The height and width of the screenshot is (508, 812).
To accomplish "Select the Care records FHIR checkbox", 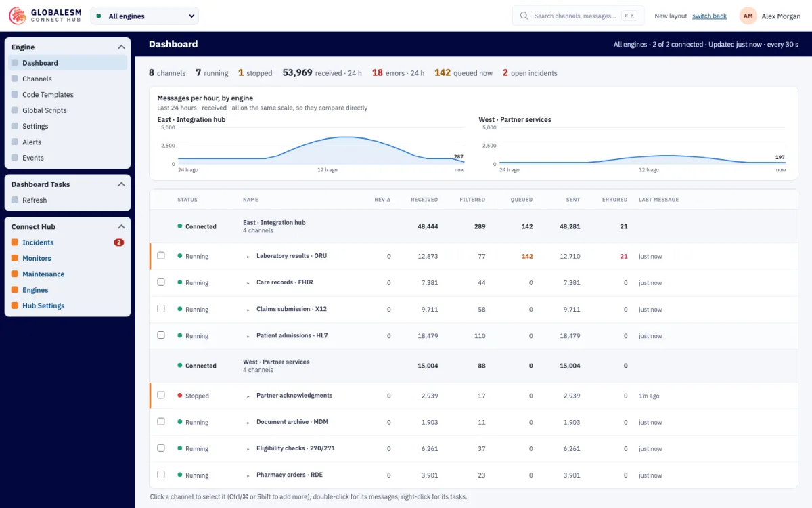I will click(161, 282).
